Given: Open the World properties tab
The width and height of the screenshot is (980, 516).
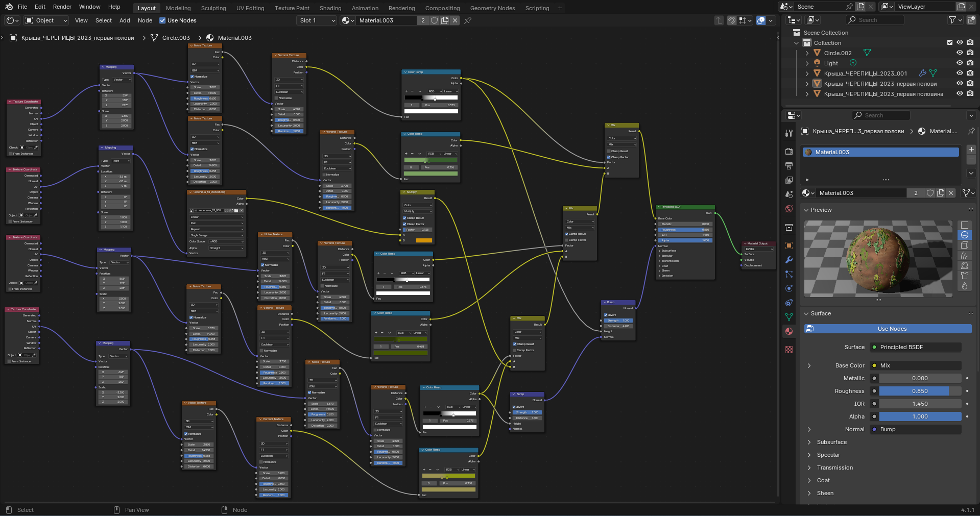Looking at the screenshot, I should tap(789, 209).
